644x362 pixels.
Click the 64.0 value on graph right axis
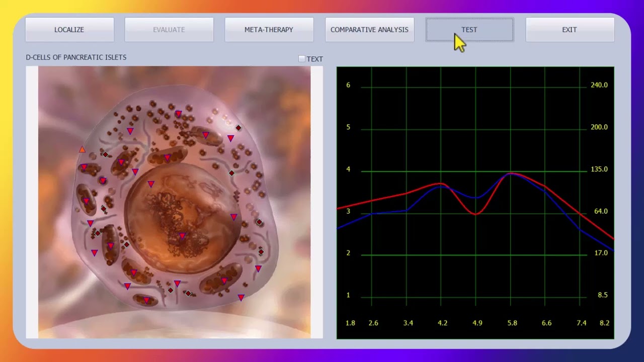coord(601,211)
